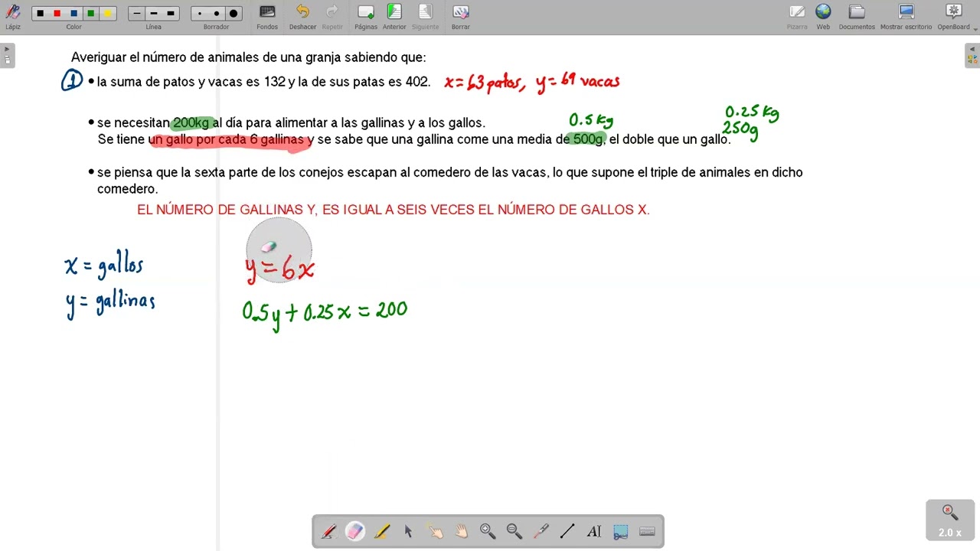This screenshot has height=551, width=980.
Task: Reset zoom with the 2.0 x indicator
Action: tap(950, 520)
